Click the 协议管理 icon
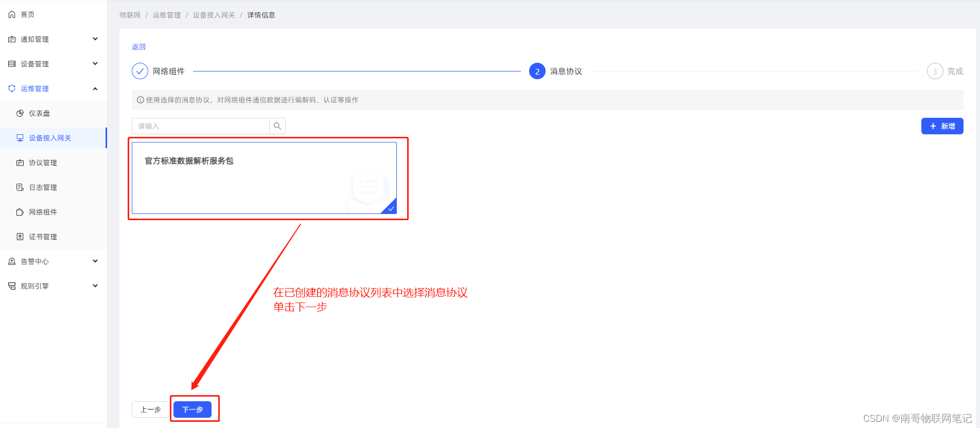 tap(20, 163)
